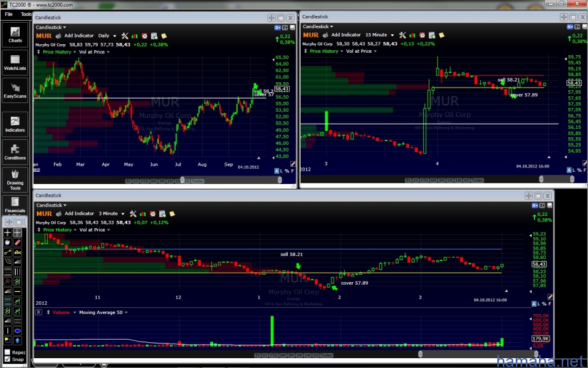The height and width of the screenshot is (368, 588).
Task: Click Add Indicator in the 15 Minute chart
Action: pyautogui.click(x=346, y=35)
